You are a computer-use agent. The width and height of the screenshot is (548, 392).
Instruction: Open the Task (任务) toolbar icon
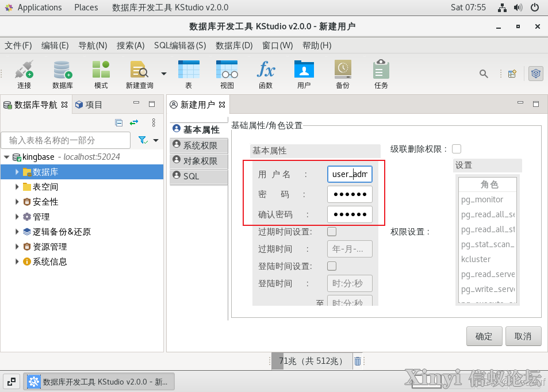click(x=381, y=74)
